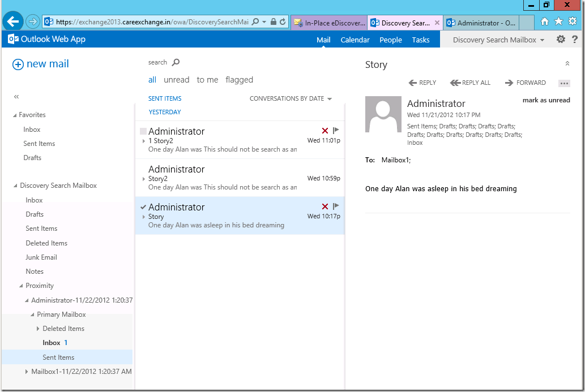585x392 pixels.
Task: Click the Mailbox1 recipient name
Action: tap(396, 160)
